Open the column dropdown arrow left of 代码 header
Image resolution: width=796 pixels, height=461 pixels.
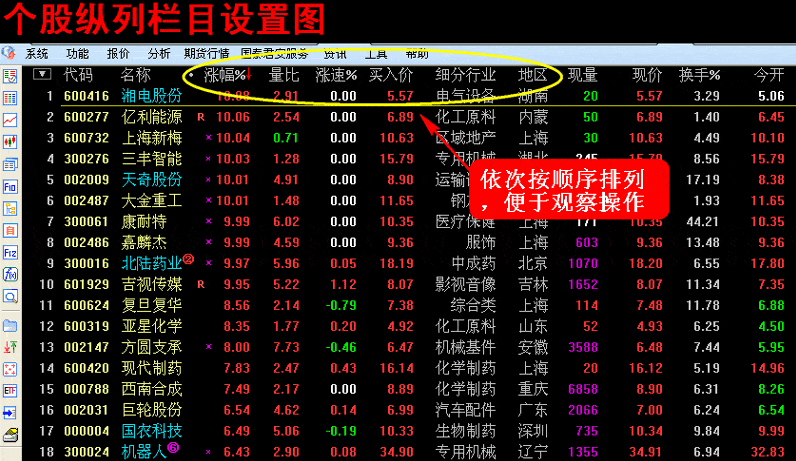point(42,74)
